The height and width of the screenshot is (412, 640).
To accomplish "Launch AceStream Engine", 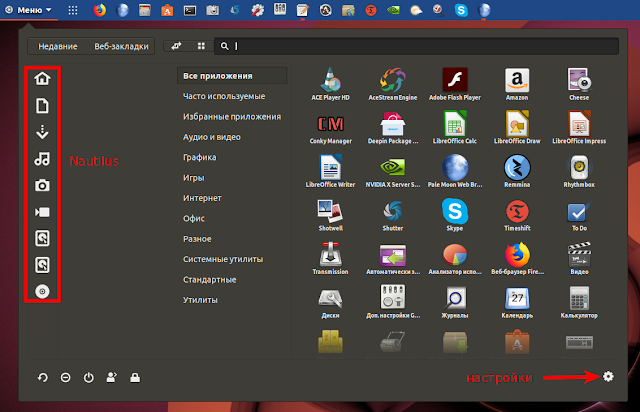I will 393,85.
